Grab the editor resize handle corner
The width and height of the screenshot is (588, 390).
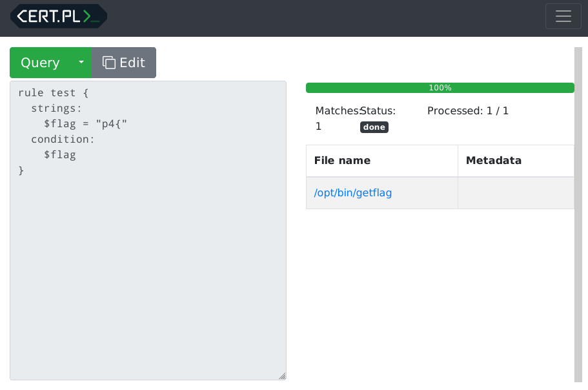pyautogui.click(x=282, y=376)
